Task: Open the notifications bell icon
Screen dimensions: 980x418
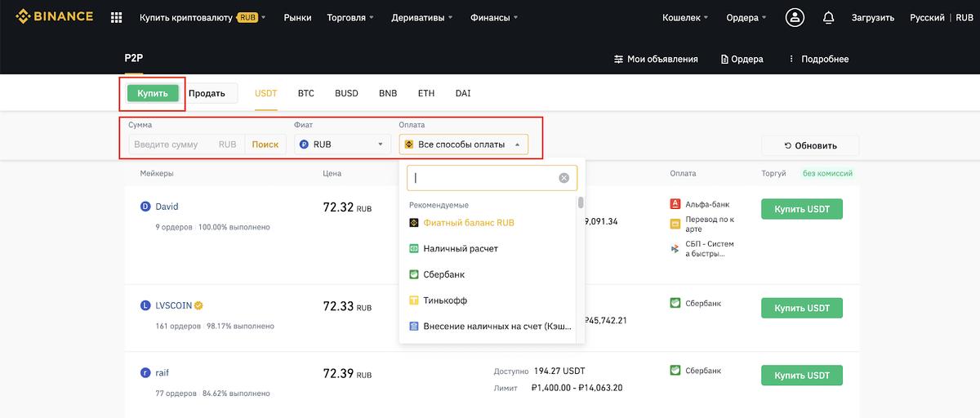Action: pyautogui.click(x=829, y=17)
